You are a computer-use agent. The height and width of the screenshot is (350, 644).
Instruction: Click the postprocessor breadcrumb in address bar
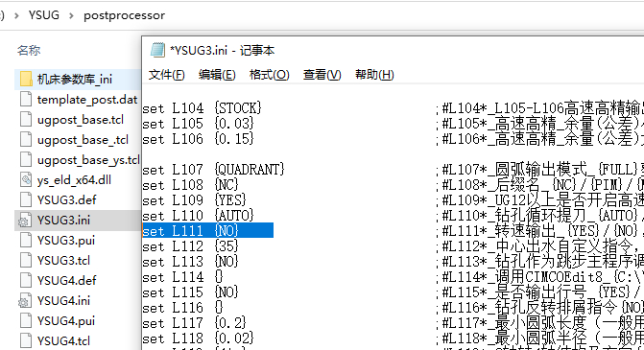coord(124,15)
